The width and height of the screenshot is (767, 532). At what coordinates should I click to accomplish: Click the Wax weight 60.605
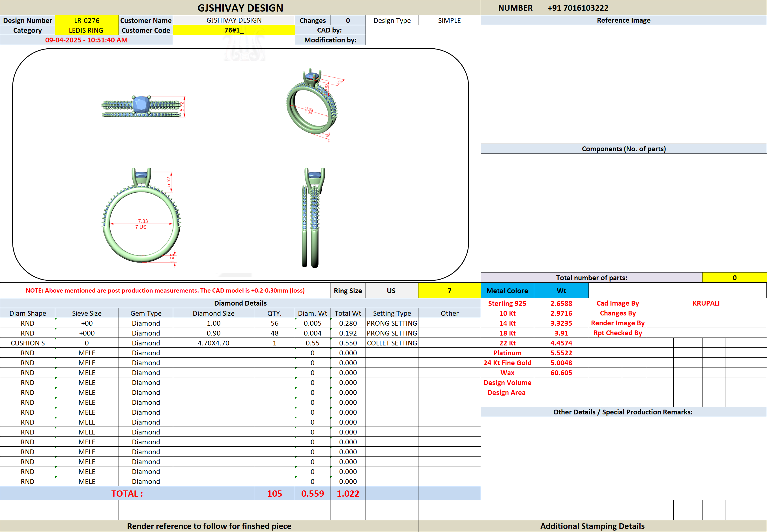click(561, 373)
